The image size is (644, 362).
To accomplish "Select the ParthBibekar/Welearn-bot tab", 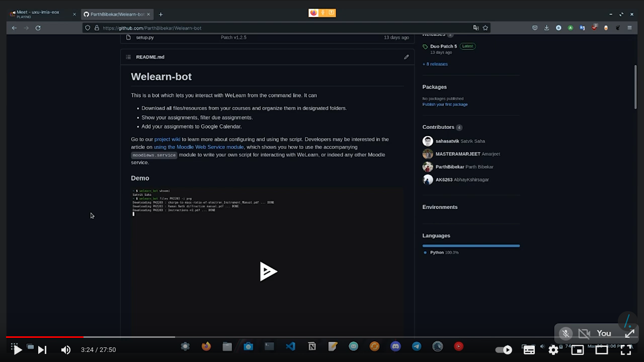I will pyautogui.click(x=115, y=14).
